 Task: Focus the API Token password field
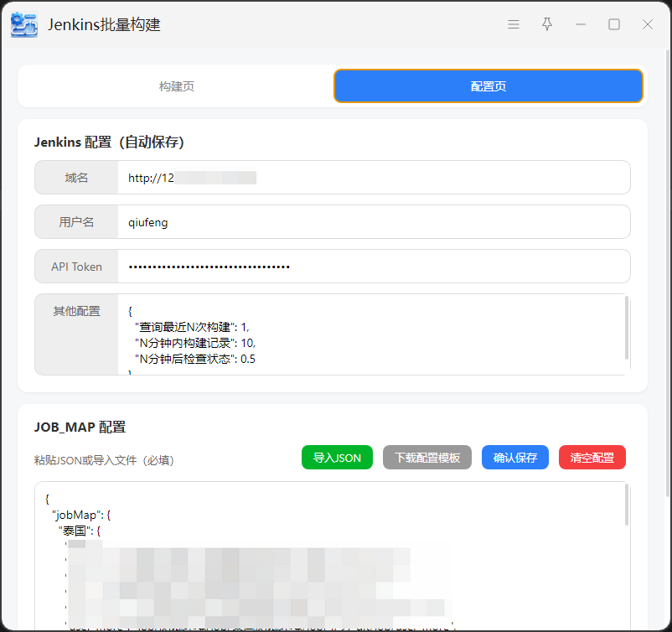(374, 267)
